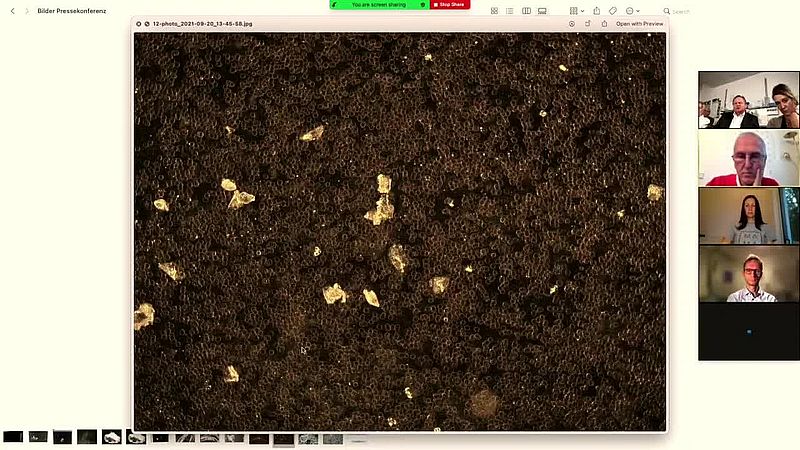Click Open with Preview button
The image size is (800, 450).
pos(639,23)
